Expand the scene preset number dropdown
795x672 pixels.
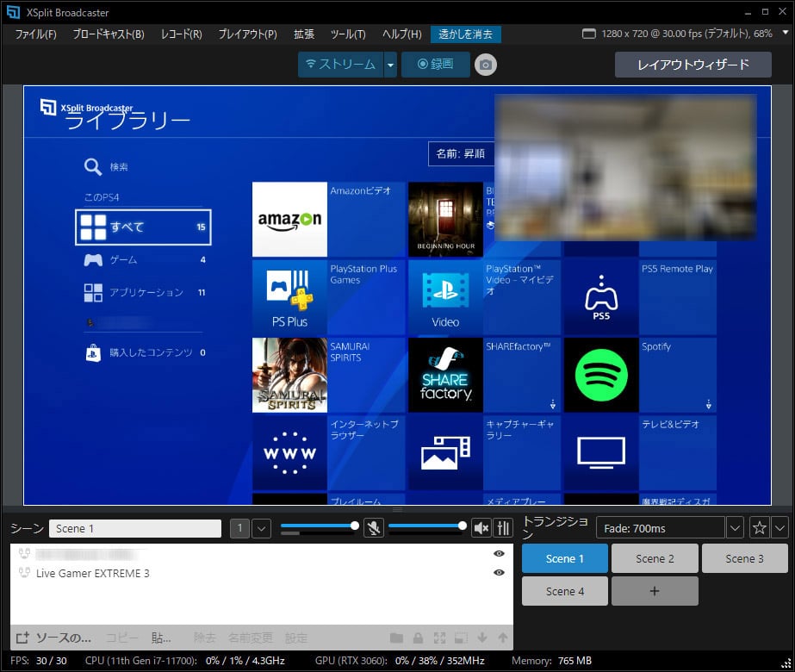(x=261, y=528)
